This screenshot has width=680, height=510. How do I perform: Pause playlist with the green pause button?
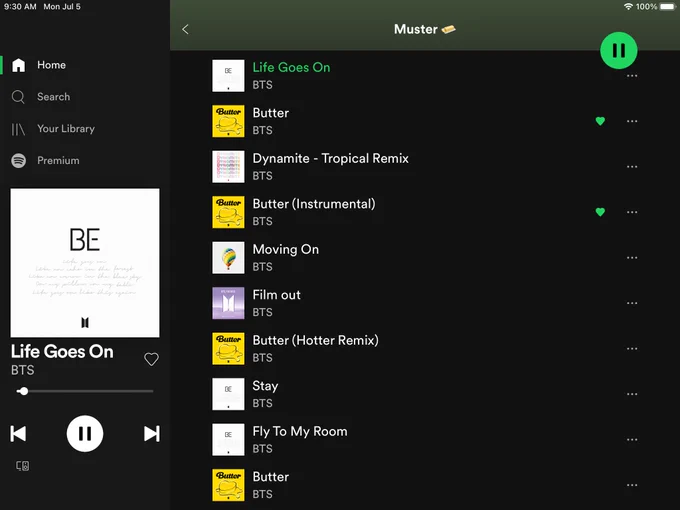(618, 50)
